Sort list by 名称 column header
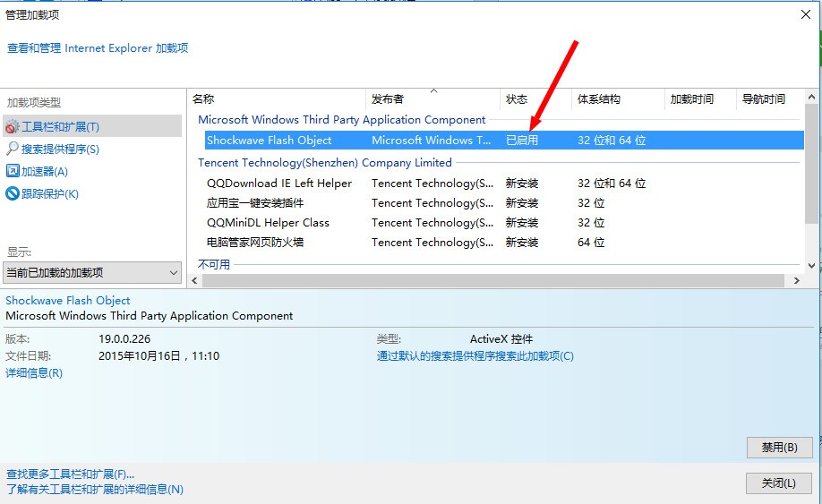Screen dimensions: 822x504 click(x=204, y=99)
